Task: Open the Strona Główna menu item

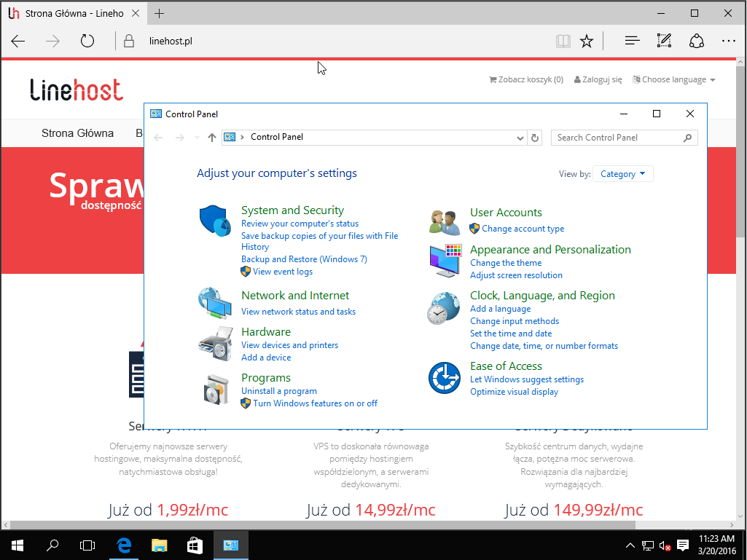Action: point(77,133)
